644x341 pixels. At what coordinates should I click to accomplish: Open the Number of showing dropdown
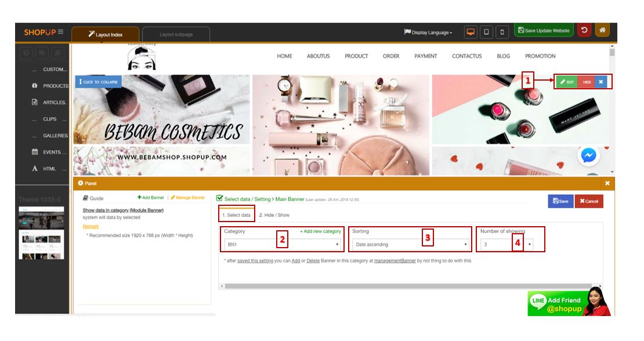pos(507,244)
